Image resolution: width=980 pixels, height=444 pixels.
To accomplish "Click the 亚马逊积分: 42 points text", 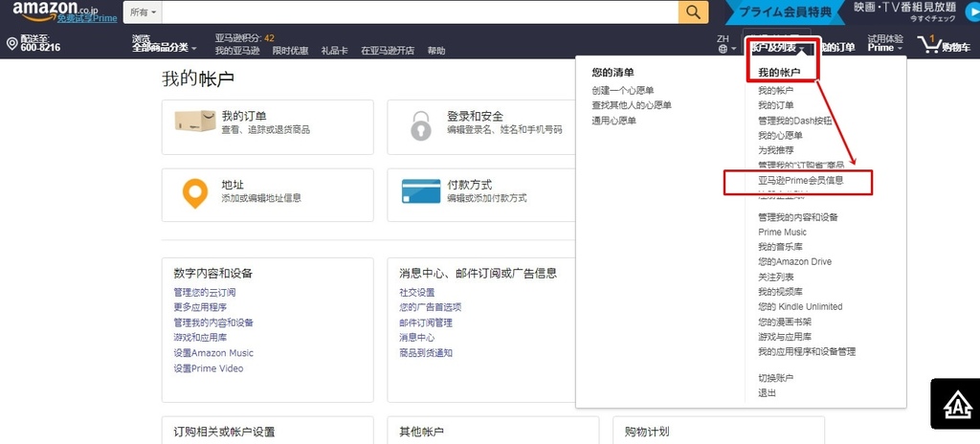I will pos(244,37).
